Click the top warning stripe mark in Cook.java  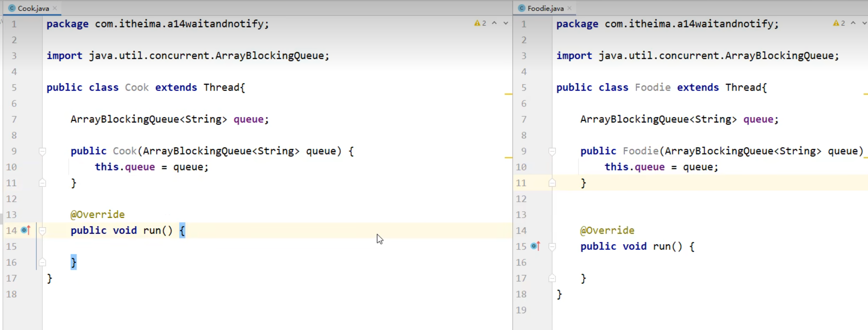[508, 94]
